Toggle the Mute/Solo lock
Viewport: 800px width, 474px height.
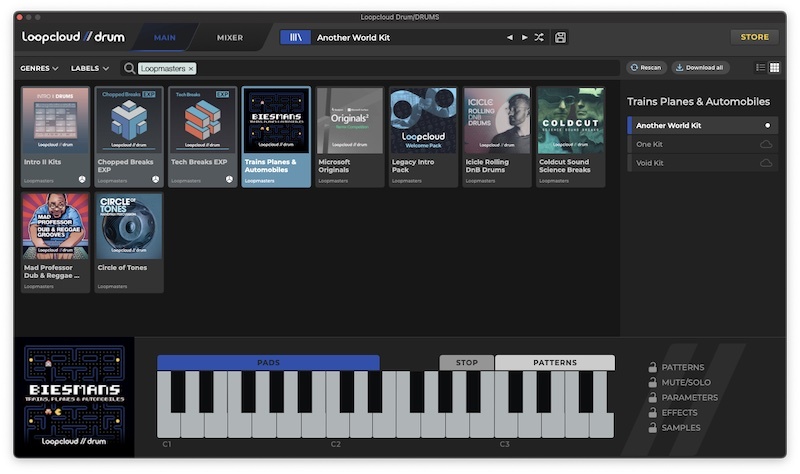[x=652, y=382]
